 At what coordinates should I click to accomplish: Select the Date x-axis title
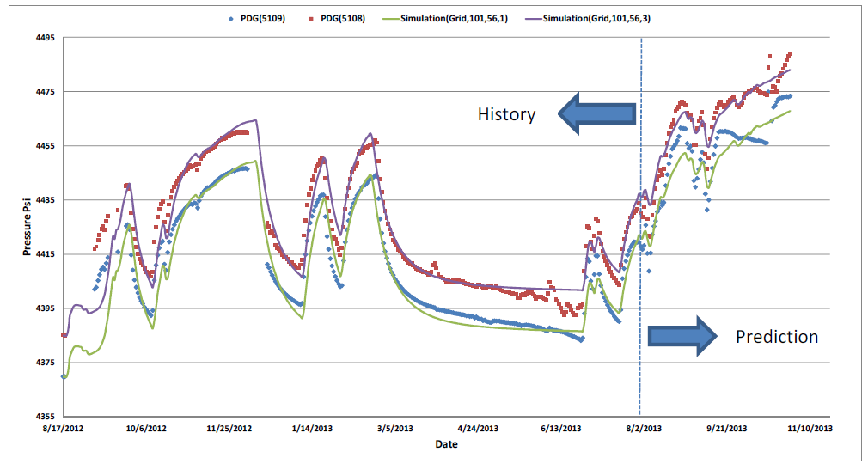coord(446,444)
